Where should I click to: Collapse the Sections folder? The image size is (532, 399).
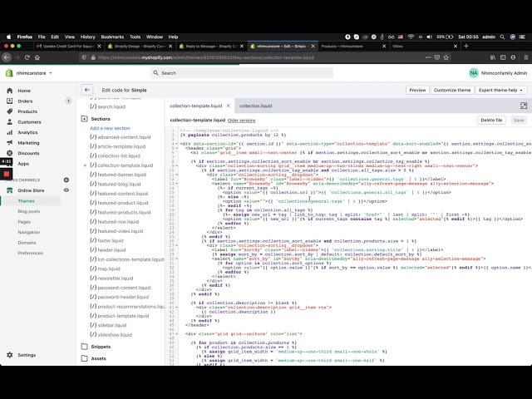[x=85, y=118]
